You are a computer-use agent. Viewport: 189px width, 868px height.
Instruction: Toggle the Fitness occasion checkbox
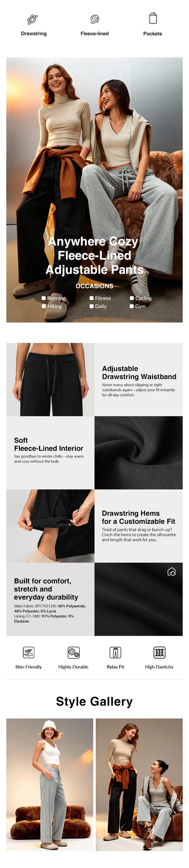click(91, 298)
